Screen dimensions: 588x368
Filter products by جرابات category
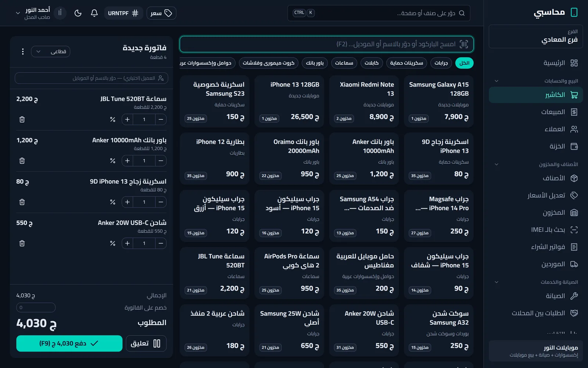(441, 63)
